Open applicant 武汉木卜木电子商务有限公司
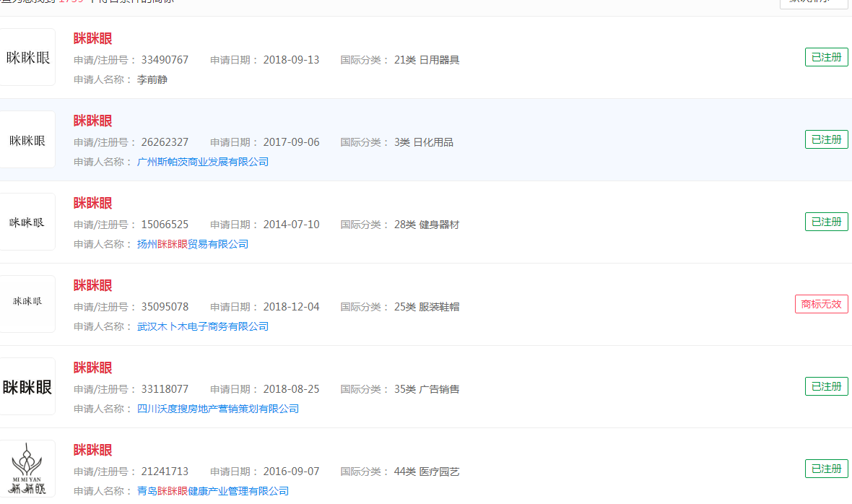 click(x=203, y=326)
